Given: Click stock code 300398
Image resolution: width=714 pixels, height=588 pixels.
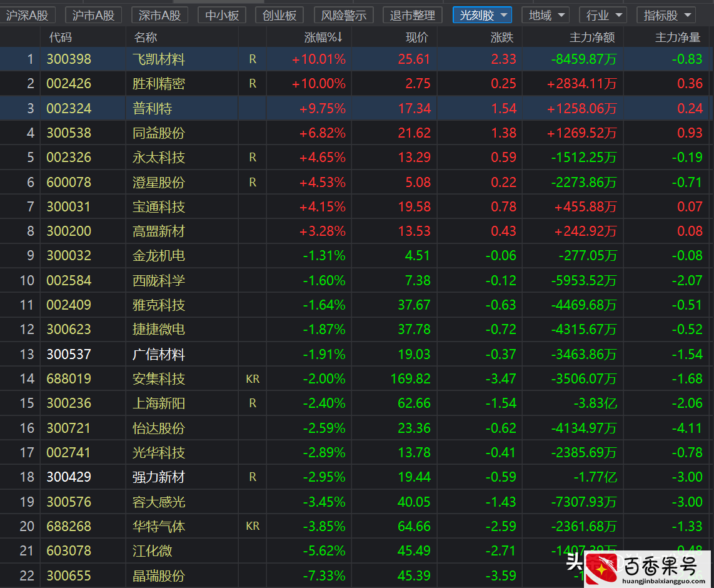Looking at the screenshot, I should [x=69, y=59].
